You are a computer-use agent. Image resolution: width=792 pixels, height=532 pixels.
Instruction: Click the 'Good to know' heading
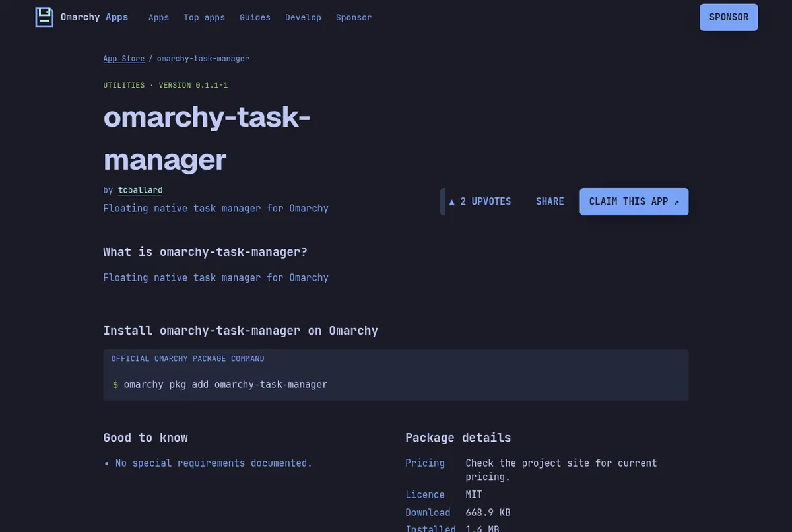145,438
